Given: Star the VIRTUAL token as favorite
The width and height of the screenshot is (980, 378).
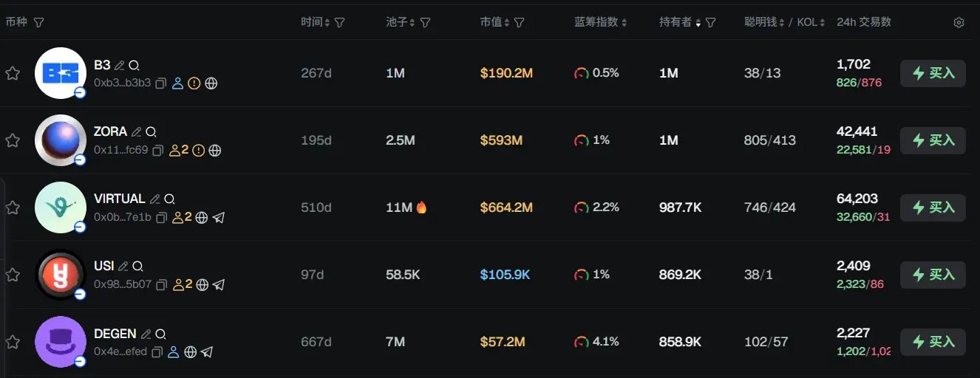Looking at the screenshot, I should tap(13, 207).
